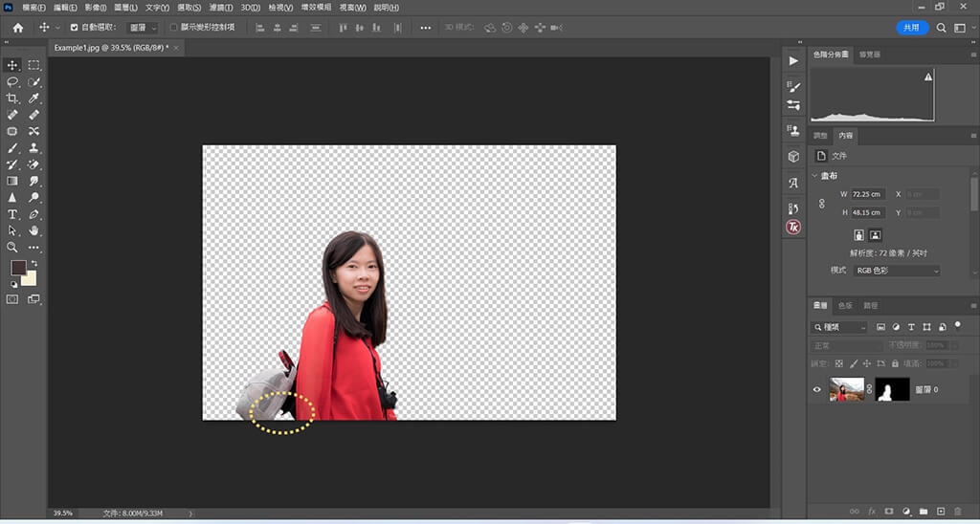Toggle type layer filter icon
Screen dimensions: 980x524
pyautogui.click(x=911, y=327)
